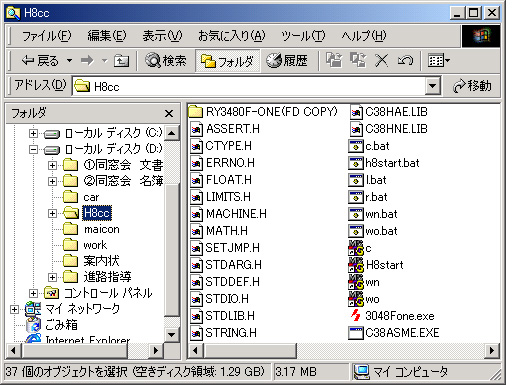The image size is (512, 385).
Task: Select the RY3480F-ONE(FD COPY) folder icon
Action: coord(196,112)
